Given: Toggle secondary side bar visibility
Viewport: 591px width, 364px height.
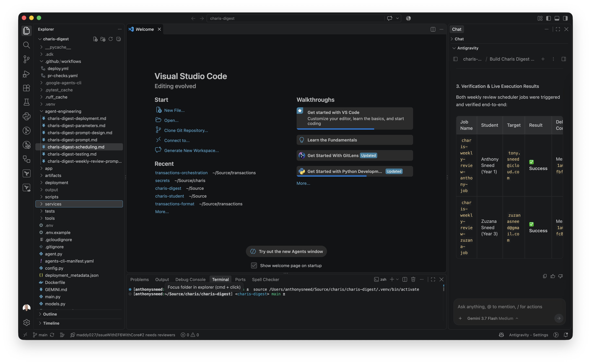Looking at the screenshot, I should coord(565,18).
